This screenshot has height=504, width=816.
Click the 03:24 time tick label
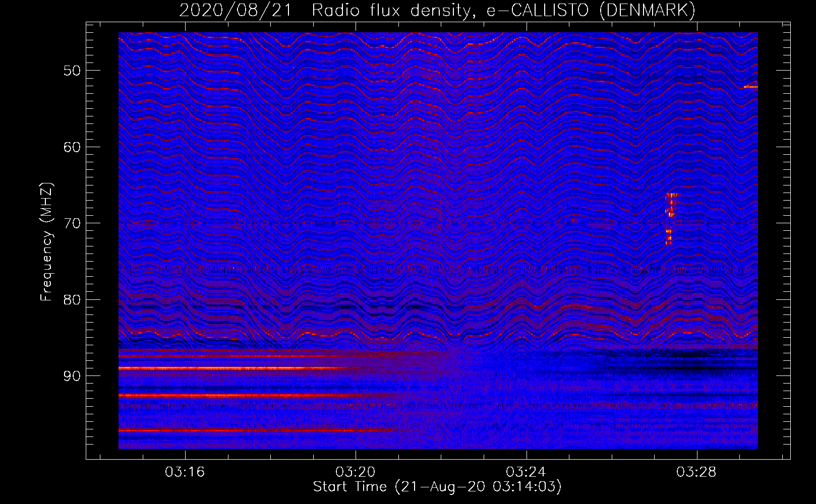(x=526, y=472)
